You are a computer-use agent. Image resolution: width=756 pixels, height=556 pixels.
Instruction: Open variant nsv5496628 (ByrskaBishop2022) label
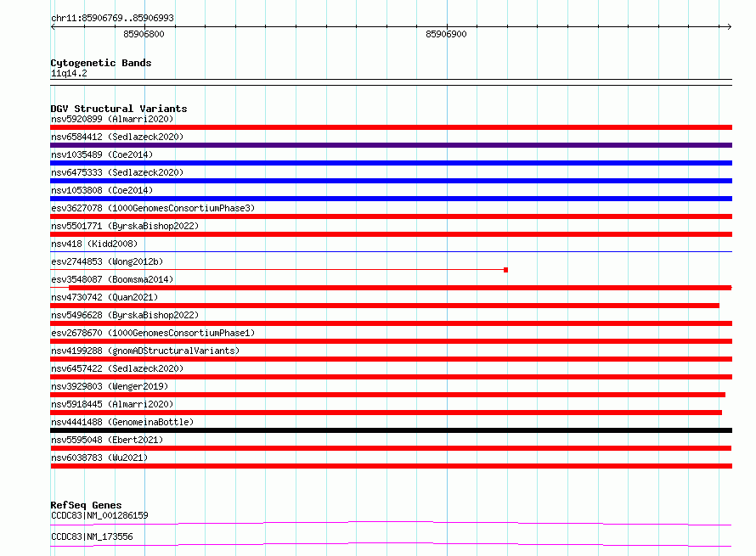pyautogui.click(x=125, y=315)
